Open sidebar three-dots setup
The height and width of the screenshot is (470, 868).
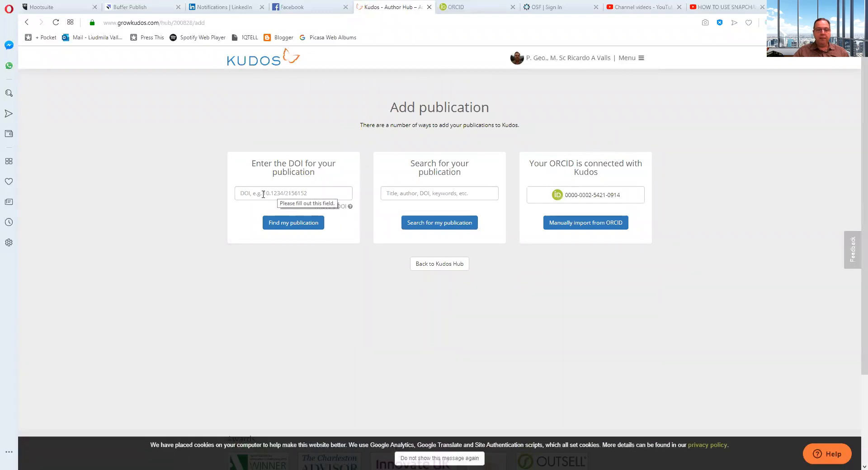click(9, 452)
